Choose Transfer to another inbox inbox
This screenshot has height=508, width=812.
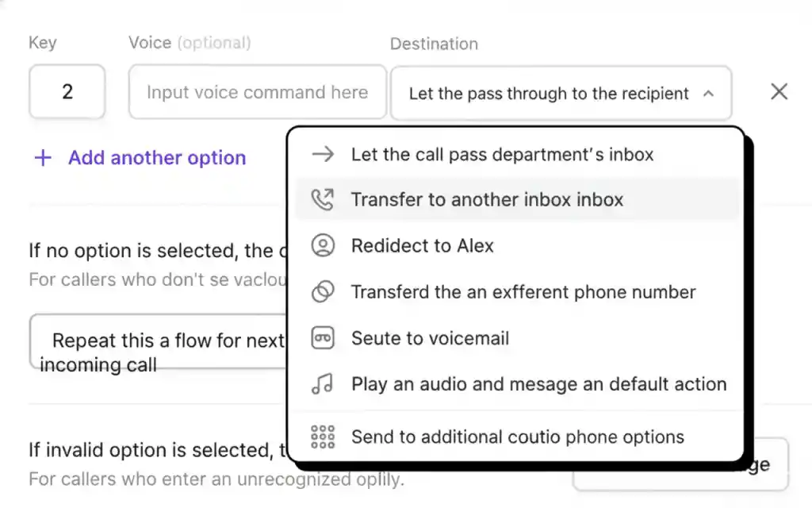coord(517,199)
